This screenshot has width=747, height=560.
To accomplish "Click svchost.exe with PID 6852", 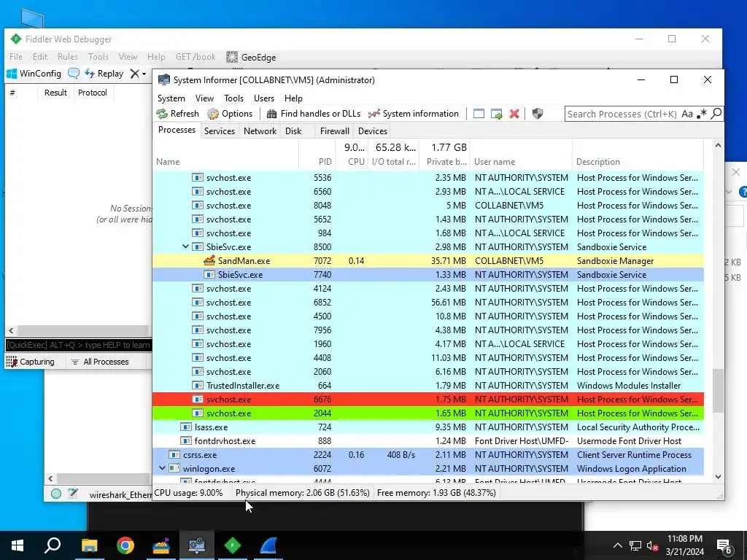I will (427, 303).
